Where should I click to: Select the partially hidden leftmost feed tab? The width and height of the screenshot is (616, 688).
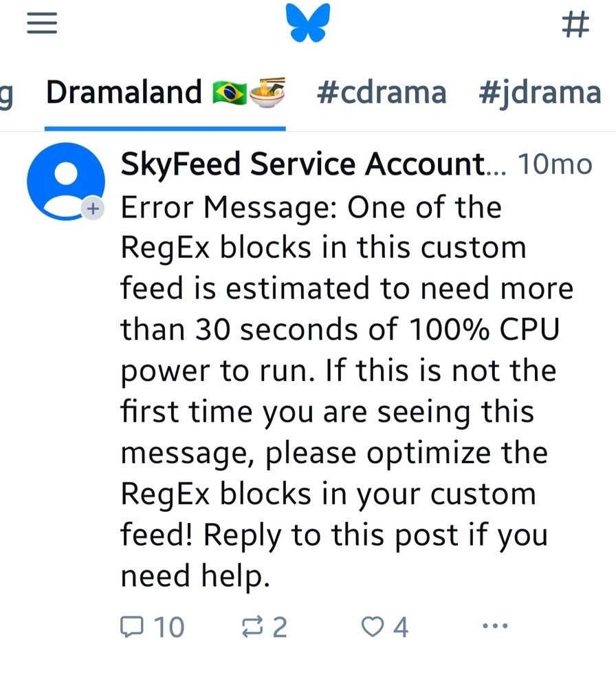pyautogui.click(x=7, y=92)
